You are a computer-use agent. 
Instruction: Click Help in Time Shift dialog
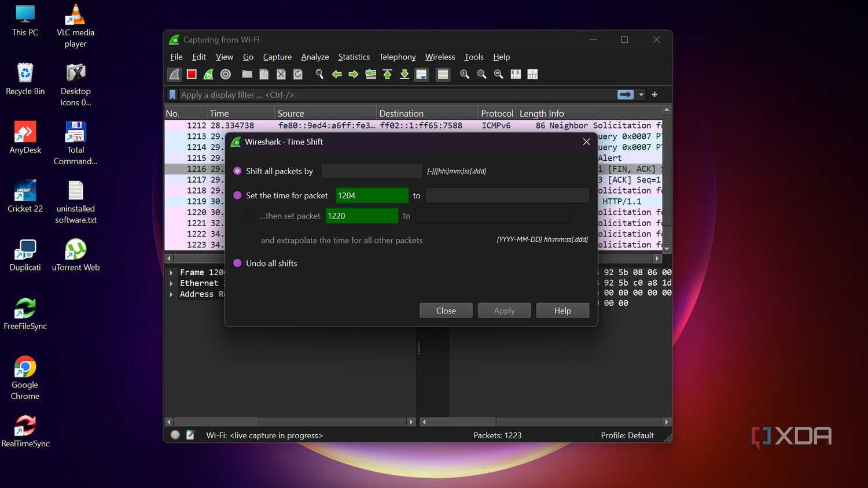coord(562,310)
